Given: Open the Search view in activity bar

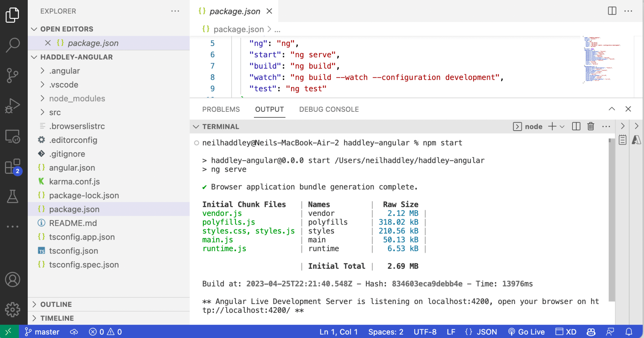Looking at the screenshot, I should coord(13,45).
